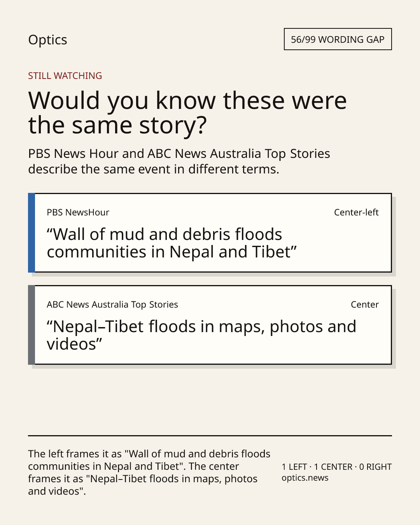Click the 56/99 WORDING GAP badge
Viewport: 420px width, 525px height.
(x=338, y=39)
